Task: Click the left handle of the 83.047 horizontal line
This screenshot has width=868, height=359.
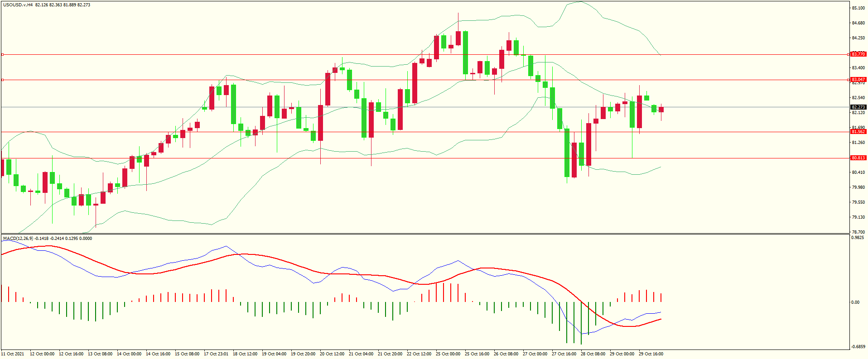Action: tap(2, 80)
